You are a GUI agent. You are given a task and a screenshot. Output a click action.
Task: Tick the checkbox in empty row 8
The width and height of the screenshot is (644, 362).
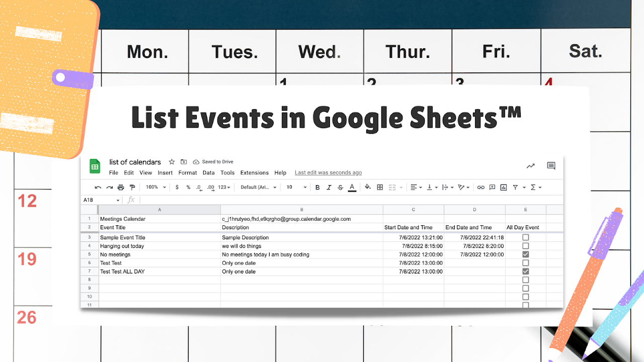(526, 280)
